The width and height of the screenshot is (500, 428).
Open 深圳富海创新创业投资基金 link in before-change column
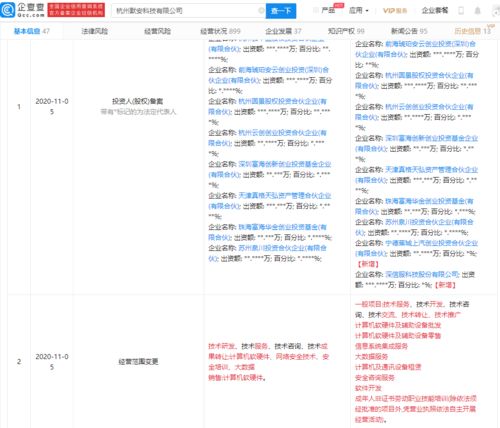270,169
